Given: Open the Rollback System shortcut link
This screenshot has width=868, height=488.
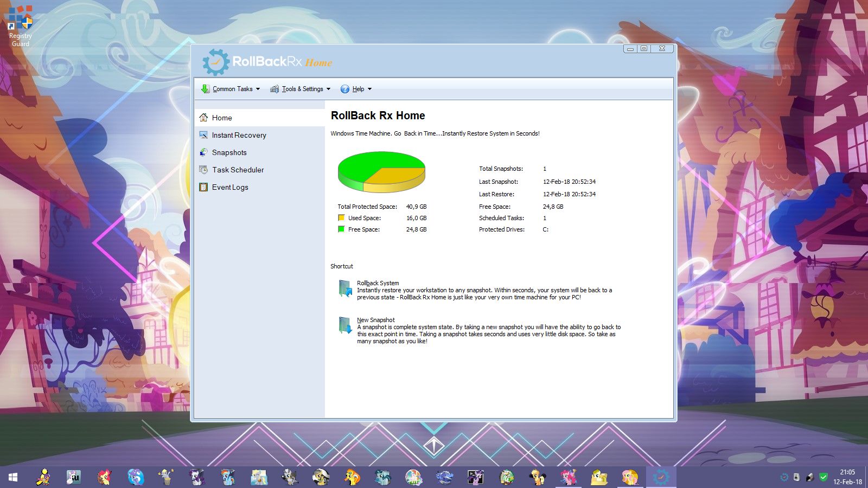Looking at the screenshot, I should coord(378,283).
